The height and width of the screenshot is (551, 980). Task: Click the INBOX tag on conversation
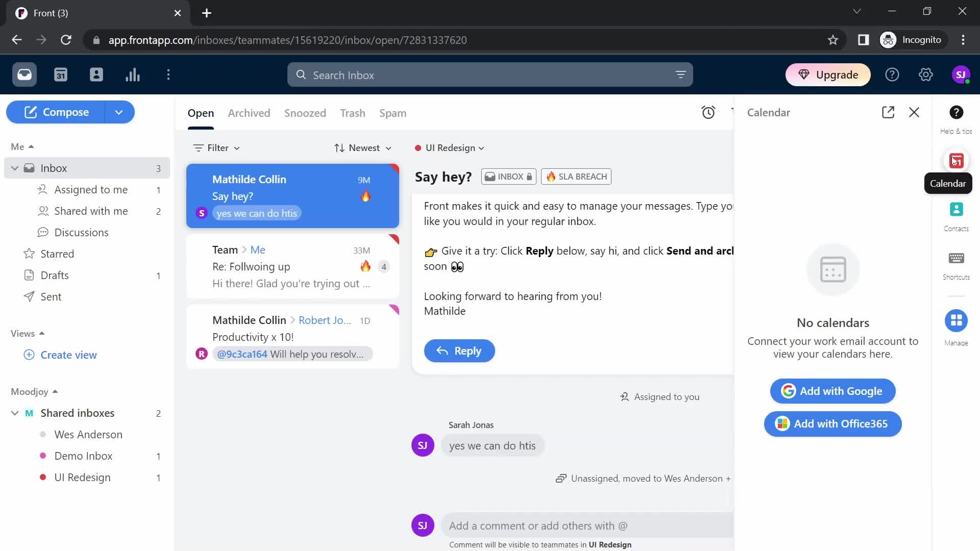(508, 177)
